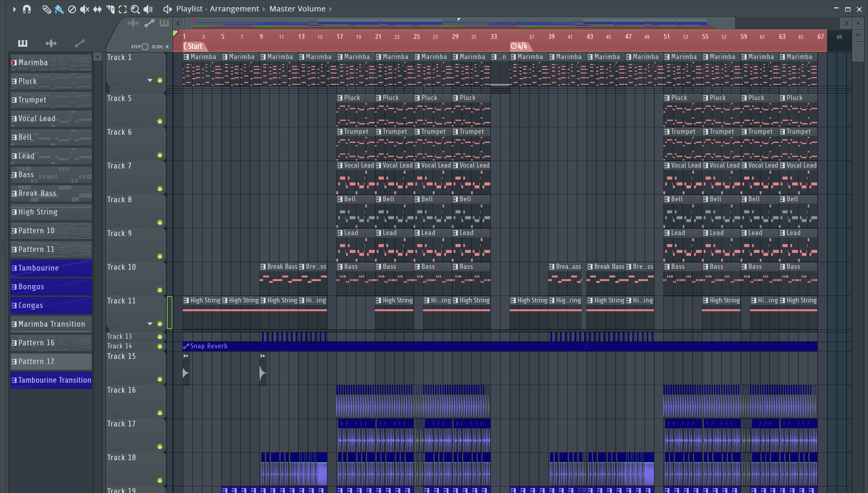Open first Trumpet clip menu on Track 6
This screenshot has height=493, width=868.
click(340, 132)
